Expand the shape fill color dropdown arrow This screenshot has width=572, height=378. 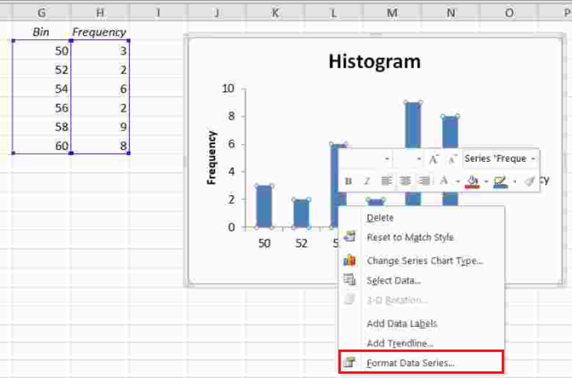(x=486, y=181)
